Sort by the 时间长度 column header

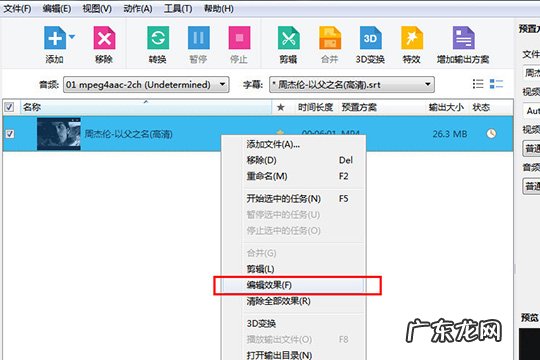[x=315, y=107]
